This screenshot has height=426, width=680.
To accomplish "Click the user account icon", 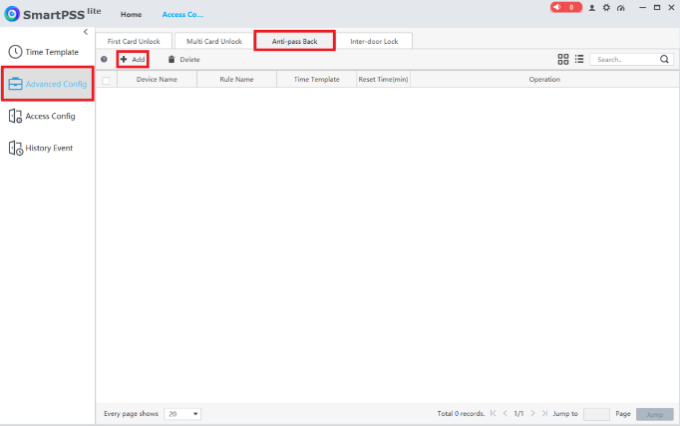I will [x=592, y=8].
